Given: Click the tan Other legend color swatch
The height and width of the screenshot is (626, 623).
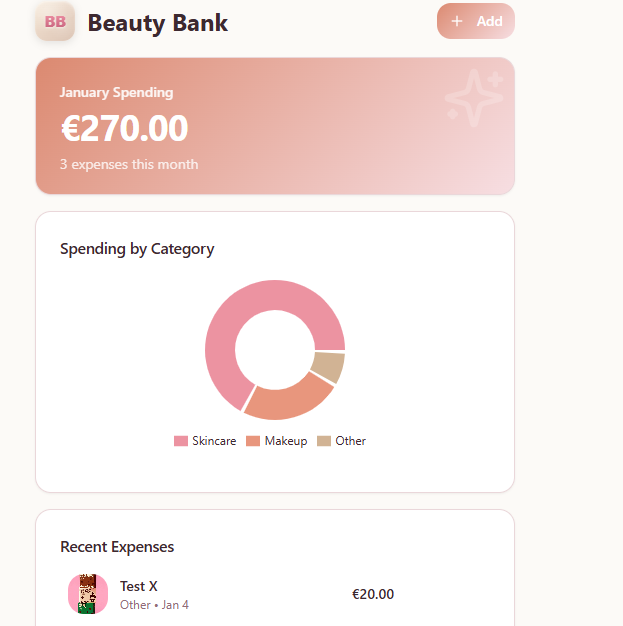Looking at the screenshot, I should click(x=324, y=441).
